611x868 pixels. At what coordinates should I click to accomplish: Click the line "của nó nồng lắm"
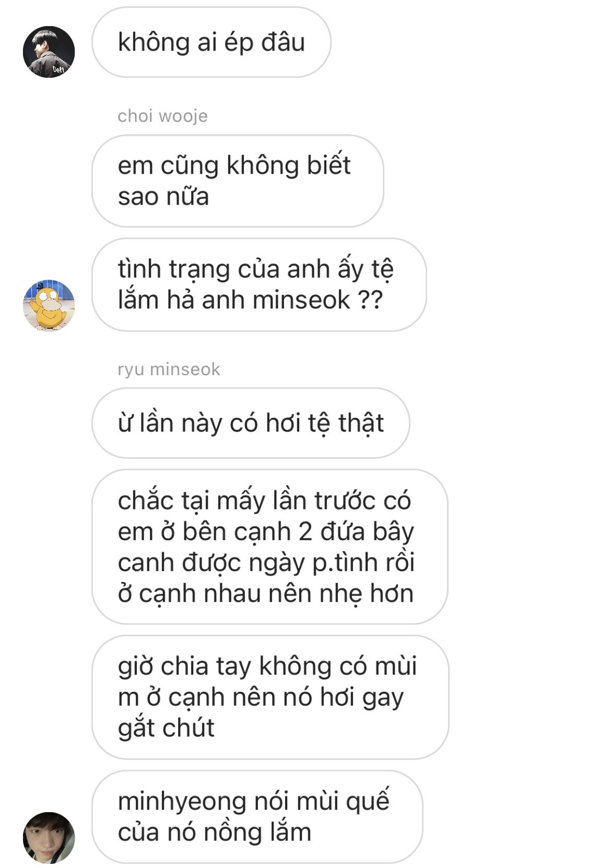coord(215,833)
